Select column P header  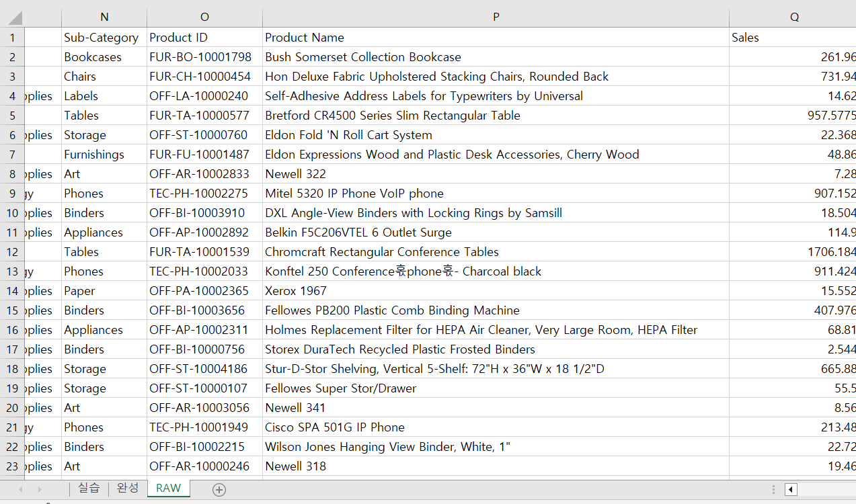point(496,17)
